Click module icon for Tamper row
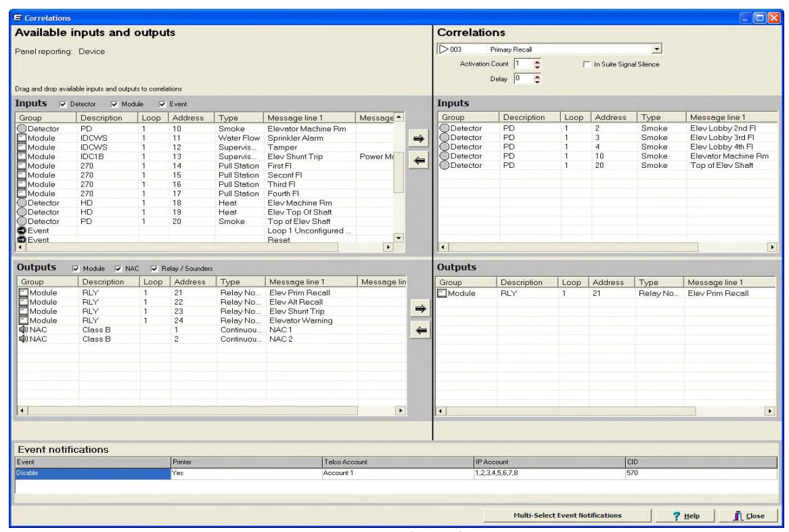 coord(22,148)
